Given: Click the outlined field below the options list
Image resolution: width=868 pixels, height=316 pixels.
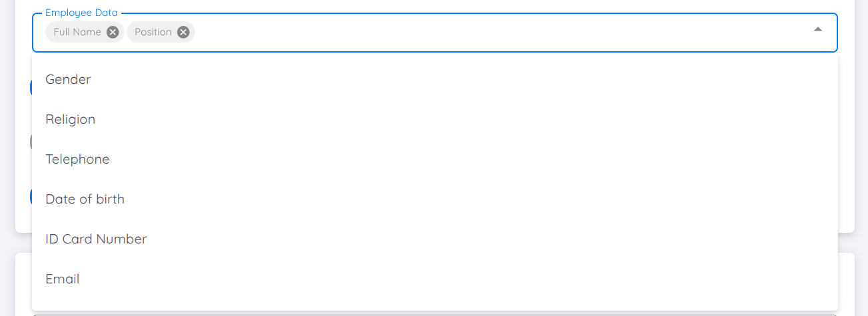Looking at the screenshot, I should click(x=433, y=313).
